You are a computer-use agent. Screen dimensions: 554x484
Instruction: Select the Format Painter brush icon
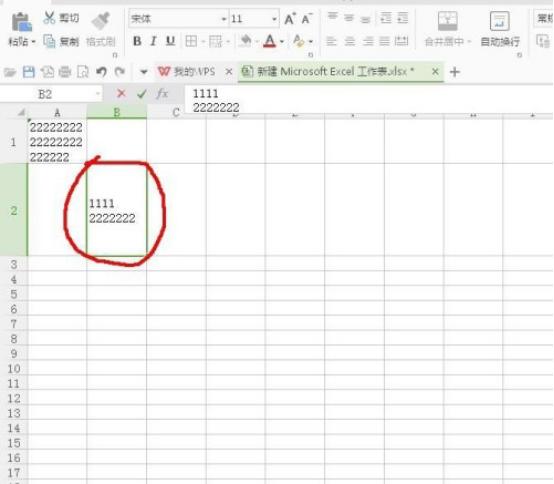(x=101, y=22)
